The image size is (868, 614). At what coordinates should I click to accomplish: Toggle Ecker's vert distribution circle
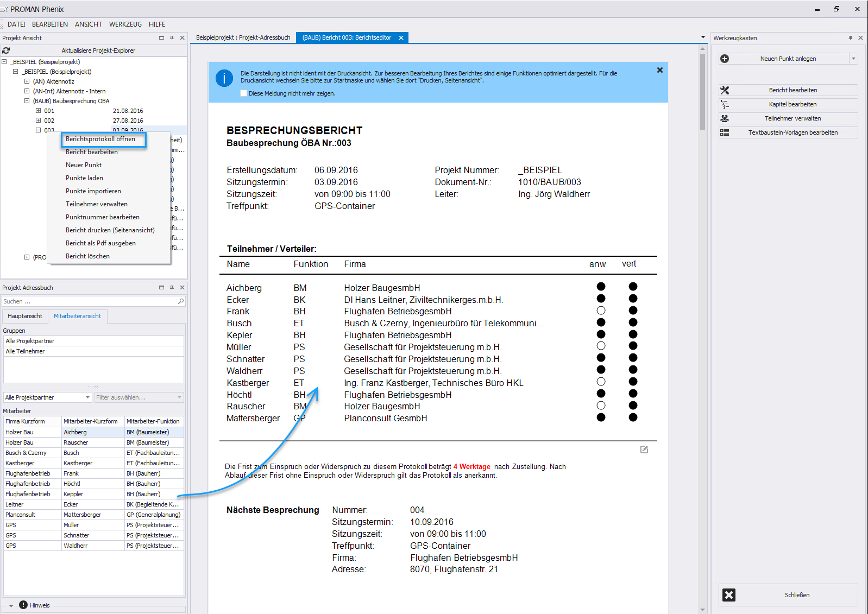click(x=633, y=299)
